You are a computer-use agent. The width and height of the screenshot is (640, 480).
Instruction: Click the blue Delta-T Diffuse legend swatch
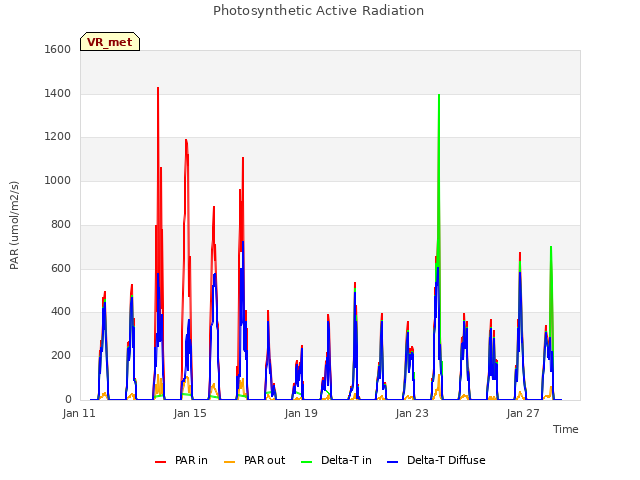tap(392, 462)
